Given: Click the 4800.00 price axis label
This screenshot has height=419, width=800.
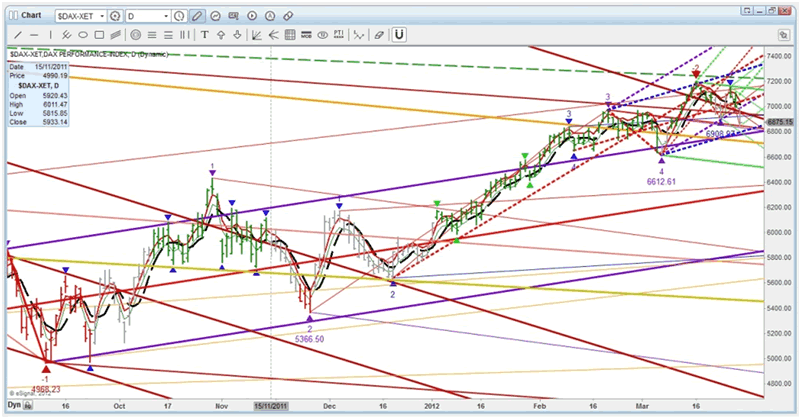Looking at the screenshot, I should (x=781, y=384).
